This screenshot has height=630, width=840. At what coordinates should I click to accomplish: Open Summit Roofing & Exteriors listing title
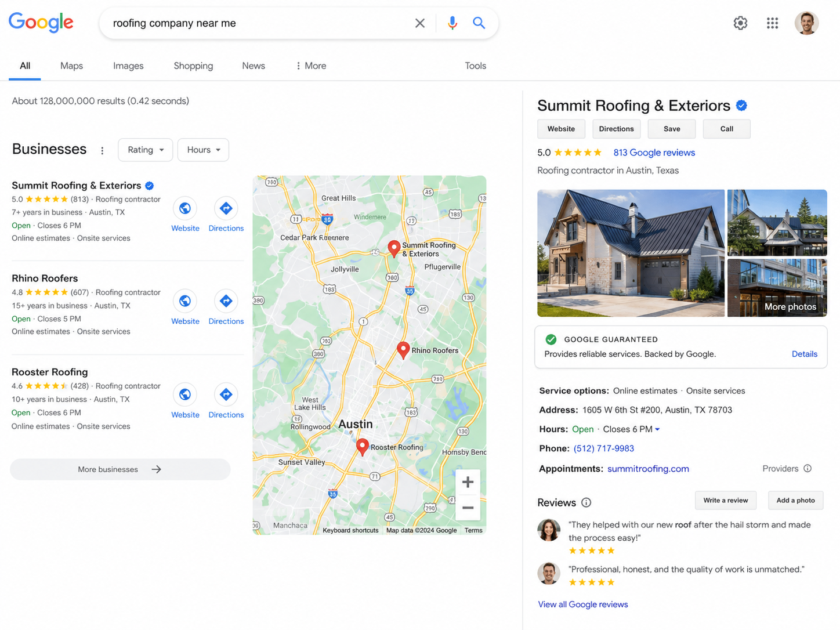tap(77, 186)
